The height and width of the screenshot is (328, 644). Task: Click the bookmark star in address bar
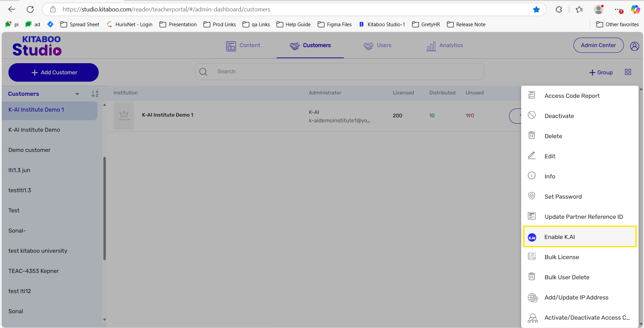click(x=536, y=9)
